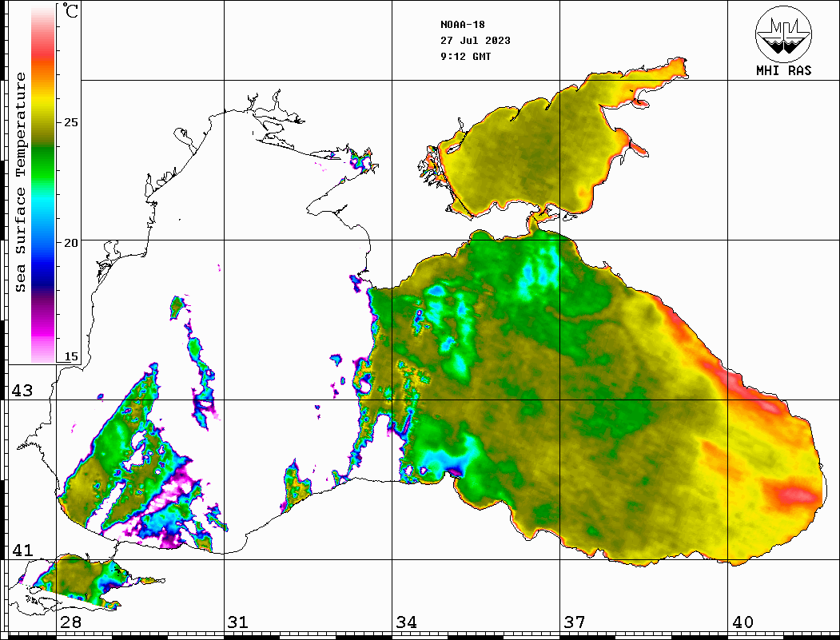This screenshot has width=840, height=640.
Task: Click the '15' mark on temperature scale
Action: 70,356
